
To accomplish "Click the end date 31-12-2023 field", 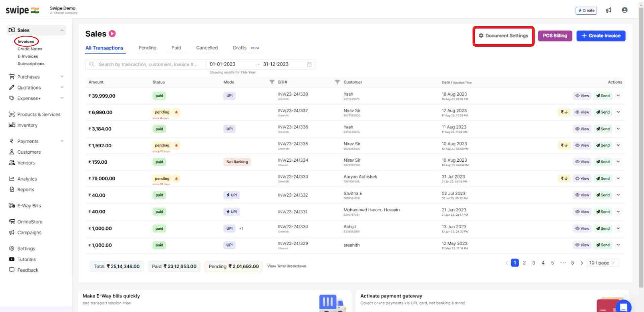I will tap(276, 64).
